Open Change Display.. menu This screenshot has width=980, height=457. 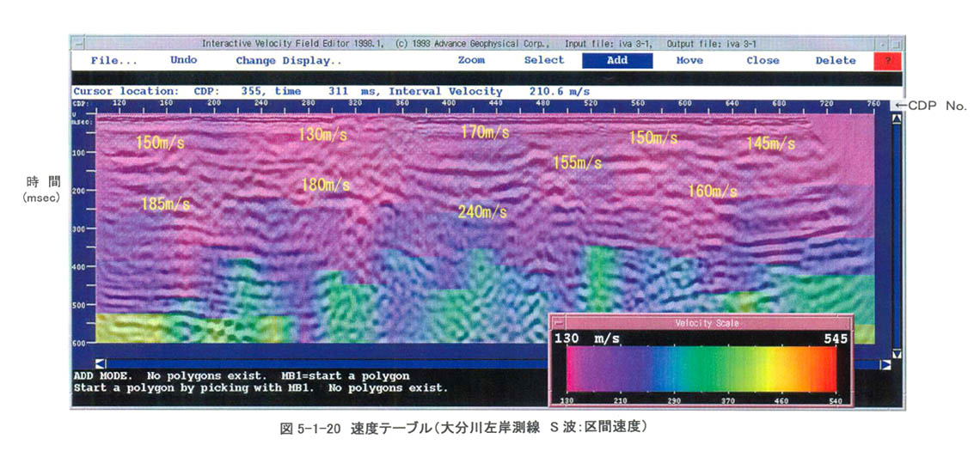point(289,60)
